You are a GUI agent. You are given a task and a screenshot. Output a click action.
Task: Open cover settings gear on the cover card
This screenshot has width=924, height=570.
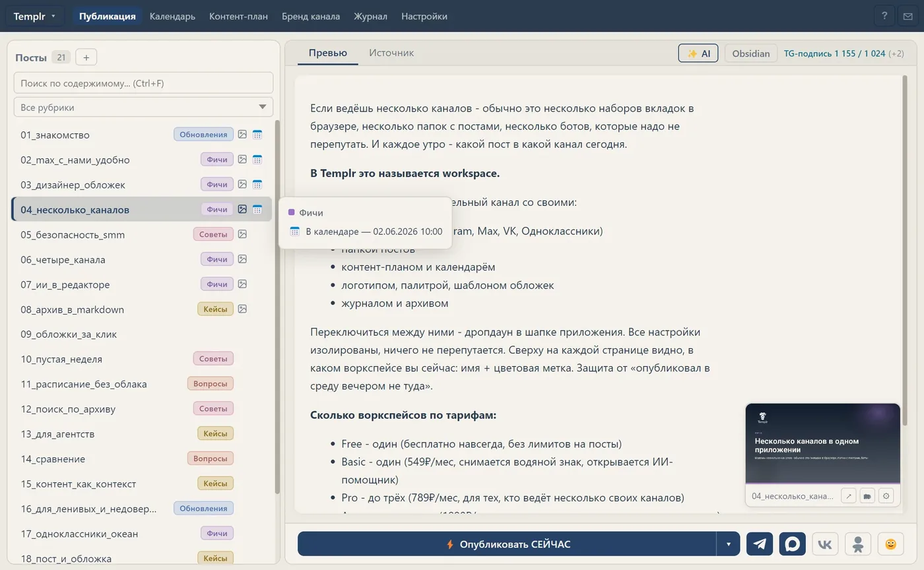coord(886,495)
